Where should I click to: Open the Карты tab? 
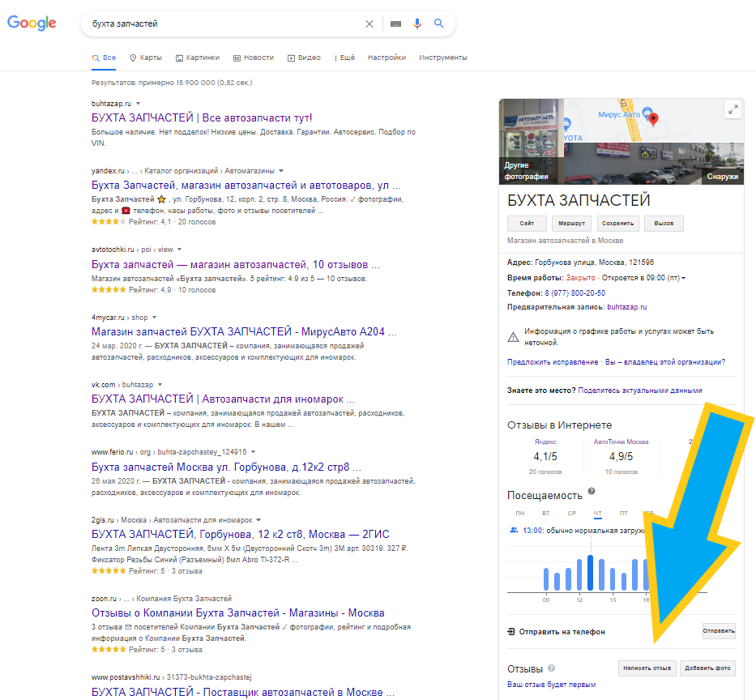146,58
